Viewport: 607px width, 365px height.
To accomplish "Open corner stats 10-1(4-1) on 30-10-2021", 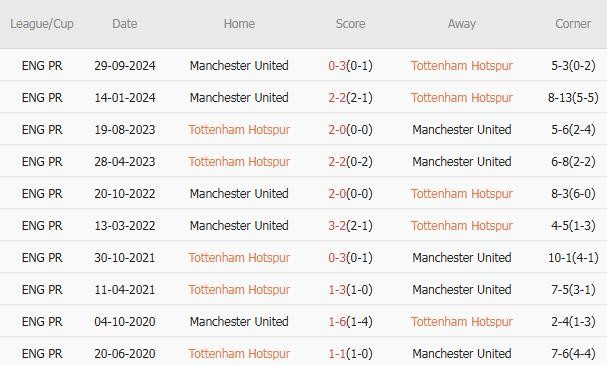I will (x=573, y=257).
